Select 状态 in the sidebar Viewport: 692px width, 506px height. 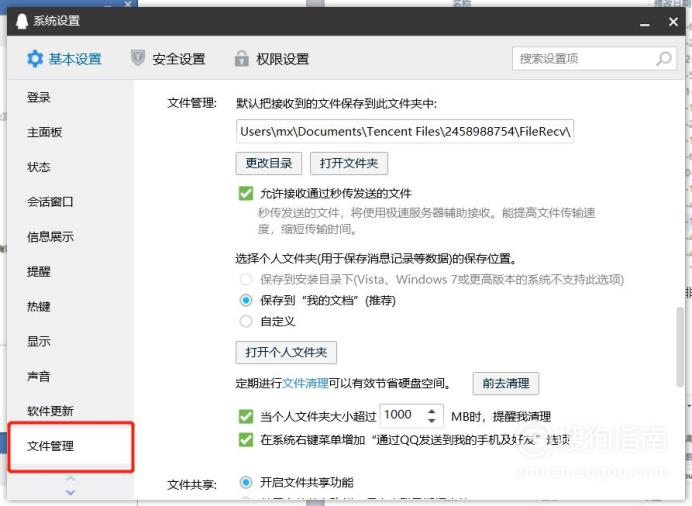(39, 167)
